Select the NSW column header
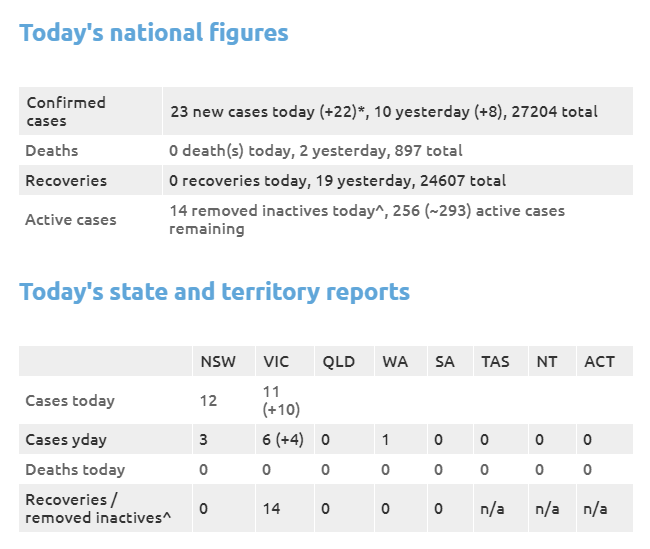The width and height of the screenshot is (650, 549). click(218, 362)
